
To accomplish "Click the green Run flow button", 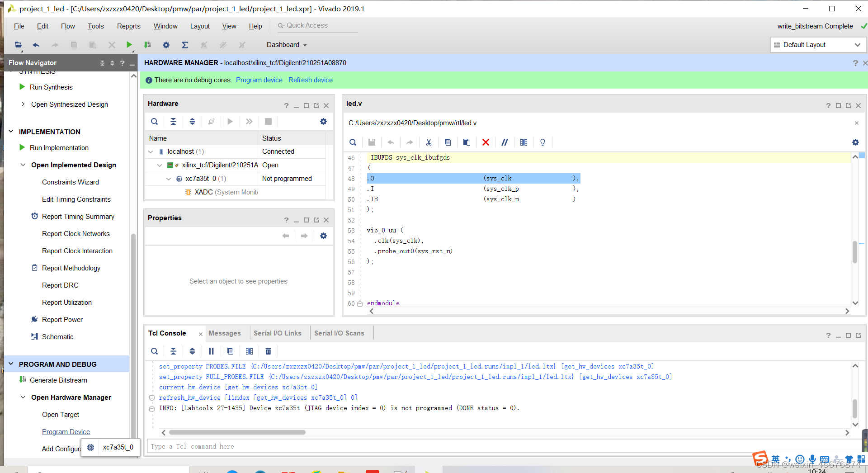I will pos(129,45).
